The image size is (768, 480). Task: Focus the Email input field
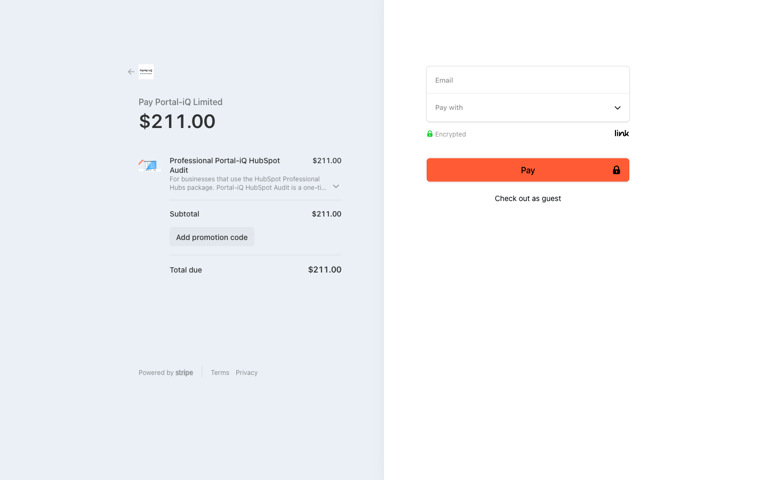[528, 80]
